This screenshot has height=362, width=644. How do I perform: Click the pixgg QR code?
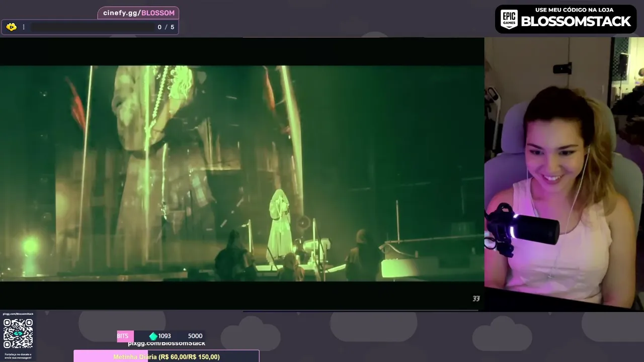click(x=18, y=334)
